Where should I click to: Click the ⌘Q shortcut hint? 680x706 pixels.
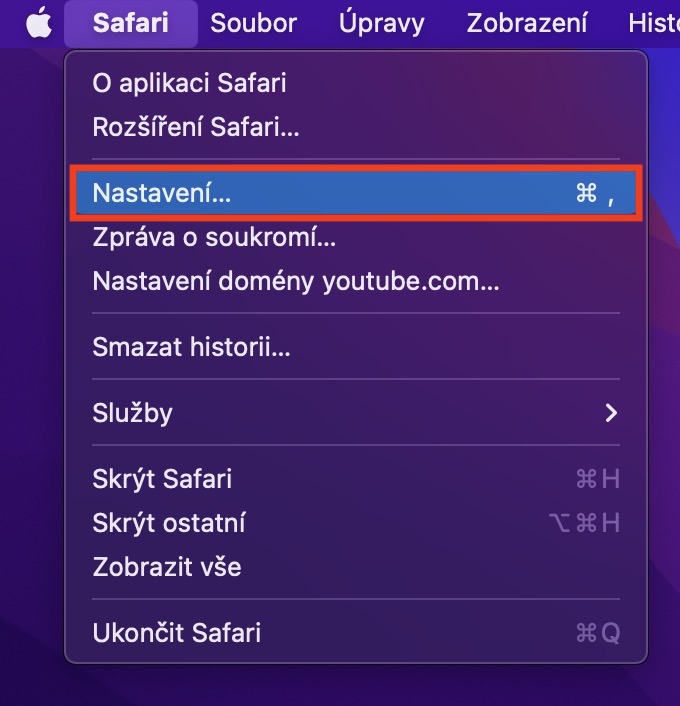click(598, 632)
